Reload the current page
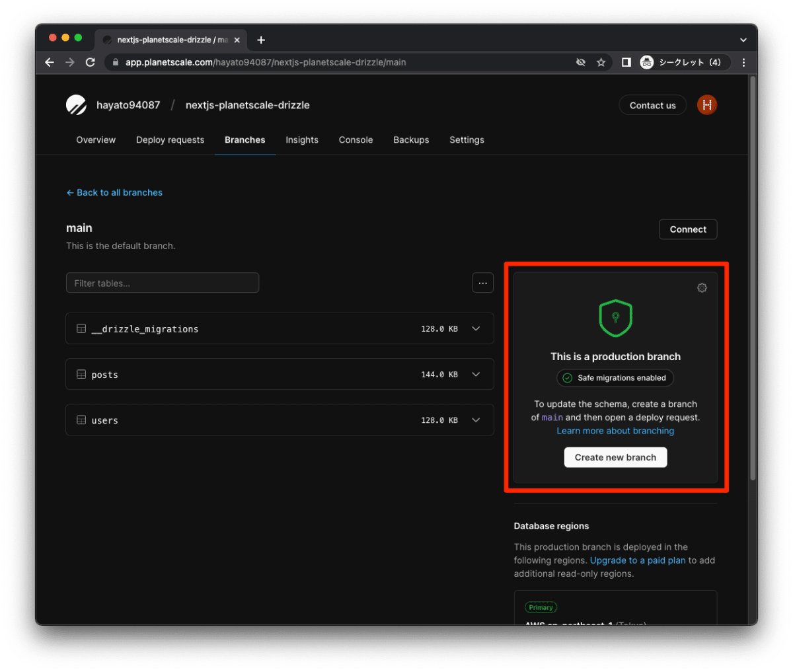The width and height of the screenshot is (793, 672). point(91,62)
